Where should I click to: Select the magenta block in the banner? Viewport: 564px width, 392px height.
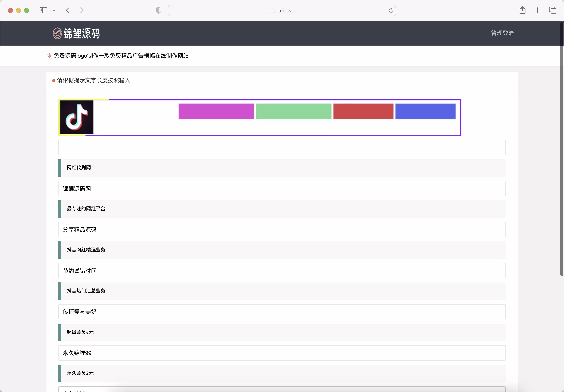[x=216, y=111]
